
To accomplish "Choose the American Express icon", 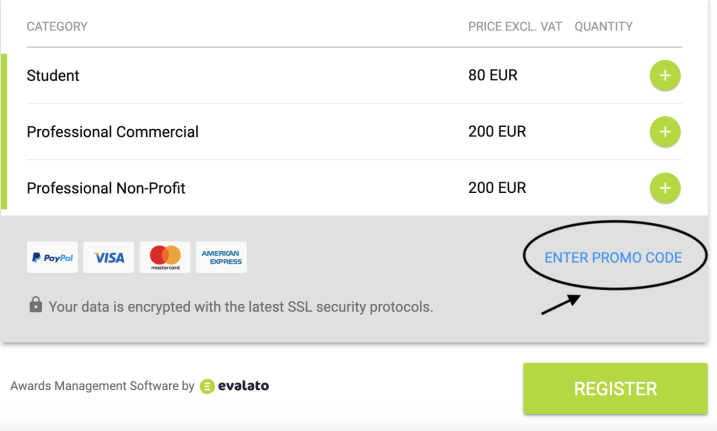I will (221, 258).
